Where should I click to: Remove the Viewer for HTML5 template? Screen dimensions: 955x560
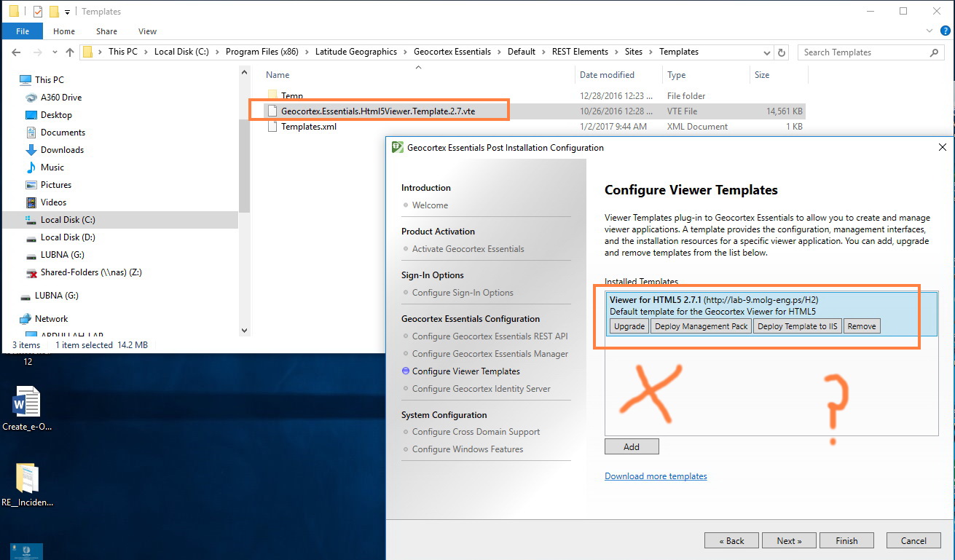862,326
